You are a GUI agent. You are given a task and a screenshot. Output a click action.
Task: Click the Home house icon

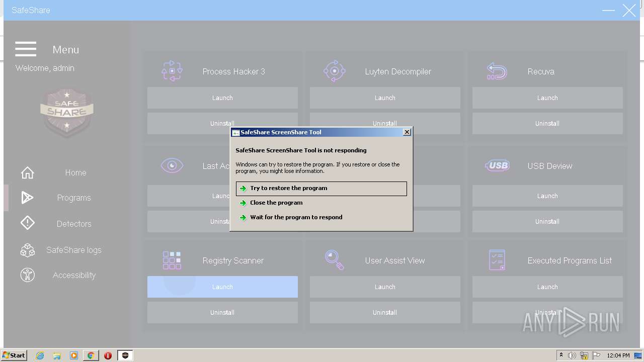tap(27, 172)
